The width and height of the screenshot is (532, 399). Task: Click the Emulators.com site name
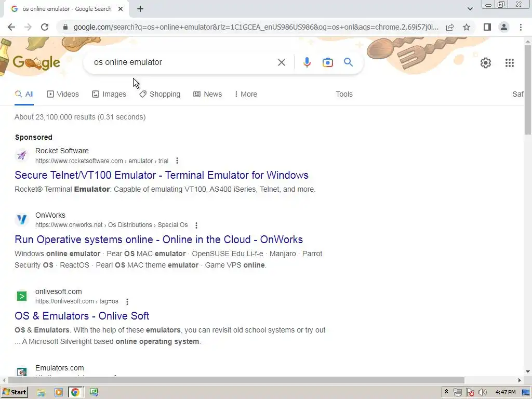pyautogui.click(x=59, y=368)
